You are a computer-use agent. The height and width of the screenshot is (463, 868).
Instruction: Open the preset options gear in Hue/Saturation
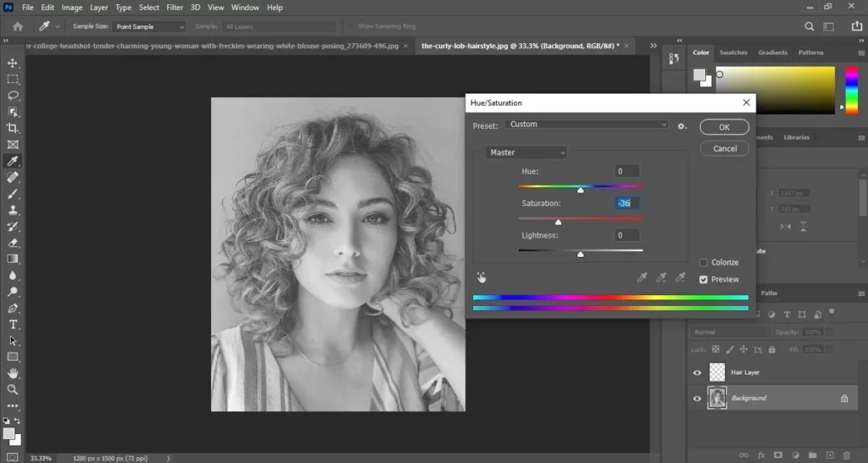click(x=682, y=126)
